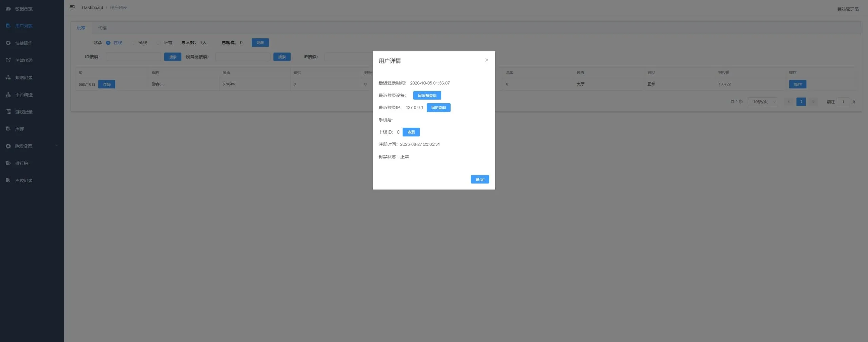Confirm dialog with 确定 button
868x342 pixels.
[x=480, y=179]
